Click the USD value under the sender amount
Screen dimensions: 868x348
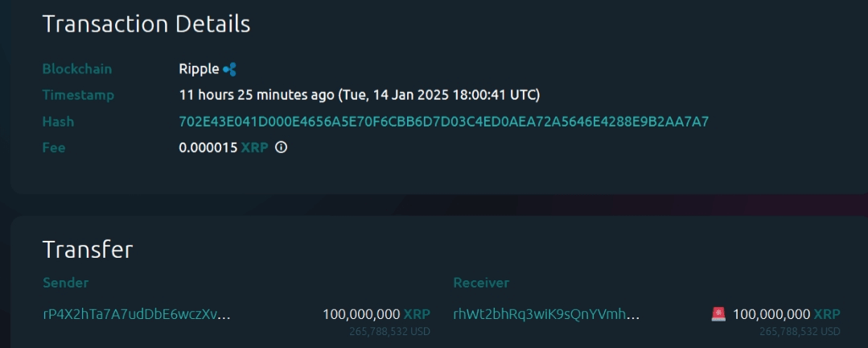point(389,331)
